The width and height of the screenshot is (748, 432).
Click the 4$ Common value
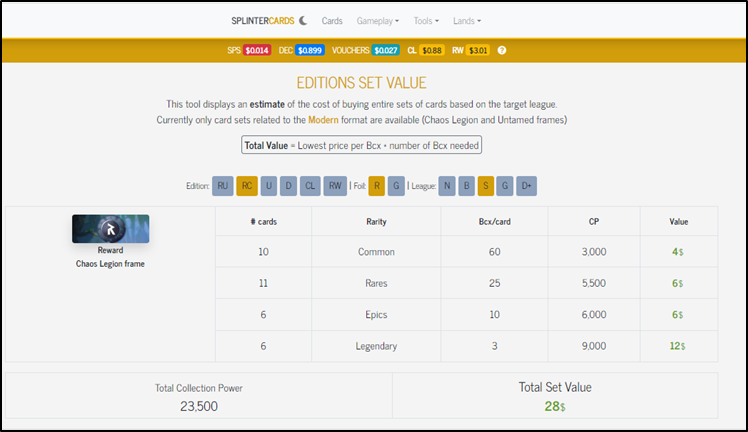(677, 251)
